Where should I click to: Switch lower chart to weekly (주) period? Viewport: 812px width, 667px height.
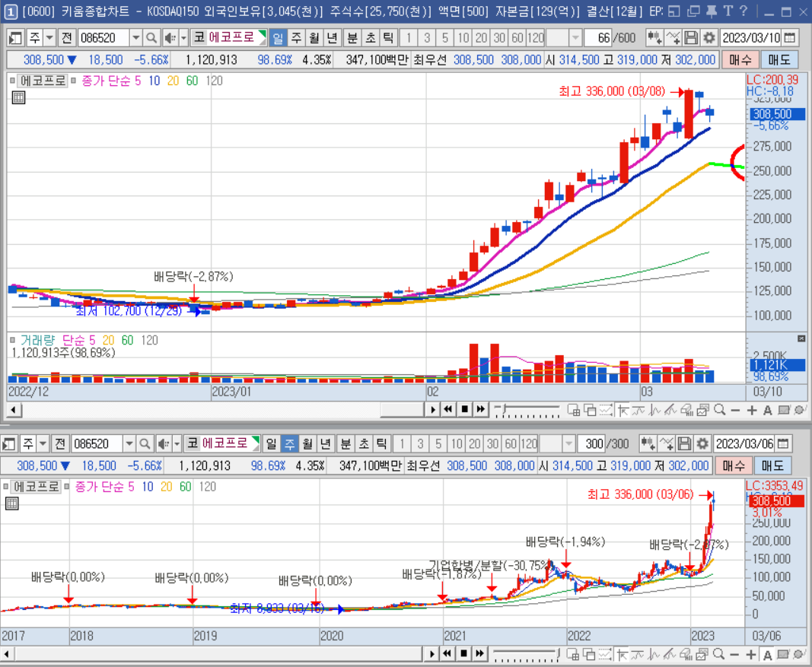click(289, 443)
